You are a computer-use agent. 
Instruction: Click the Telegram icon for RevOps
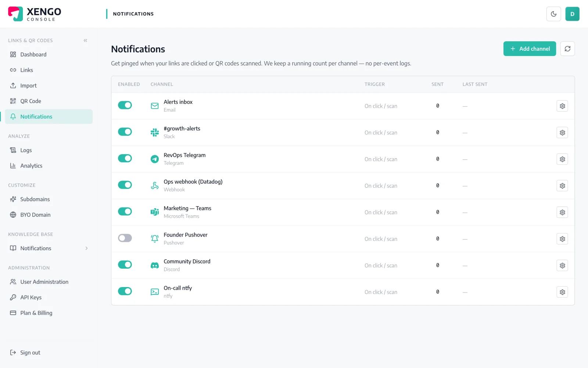click(x=155, y=159)
